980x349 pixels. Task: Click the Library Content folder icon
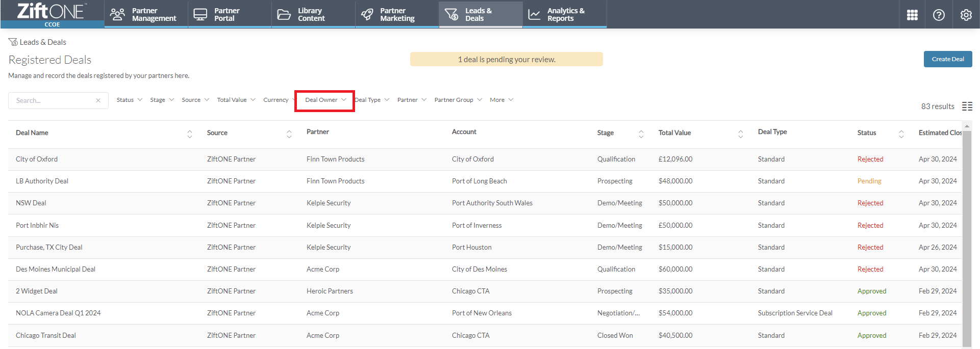tap(284, 14)
